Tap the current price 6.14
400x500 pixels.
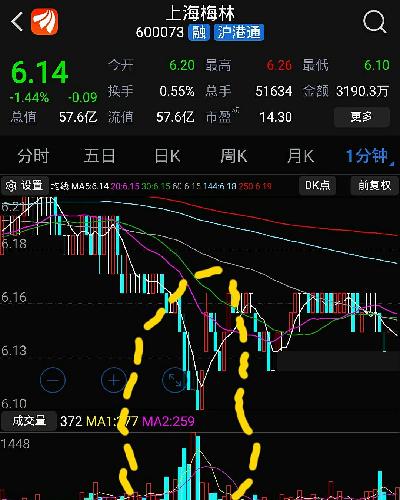coord(40,72)
